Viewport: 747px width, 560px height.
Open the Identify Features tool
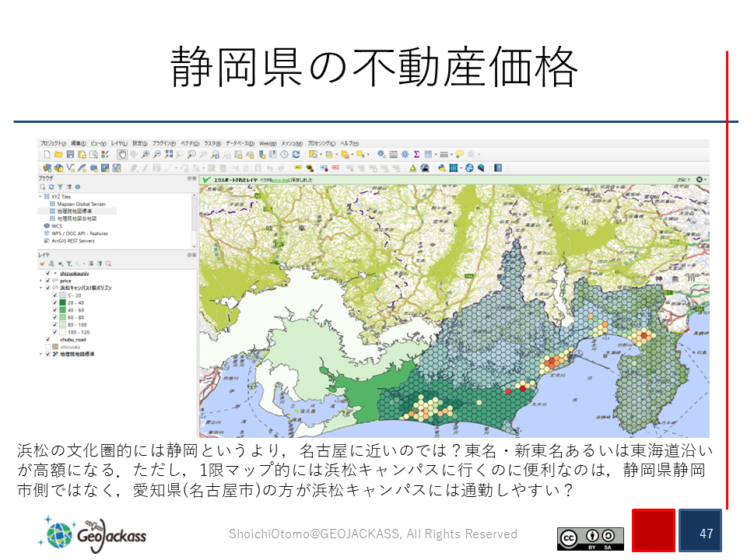(x=382, y=155)
